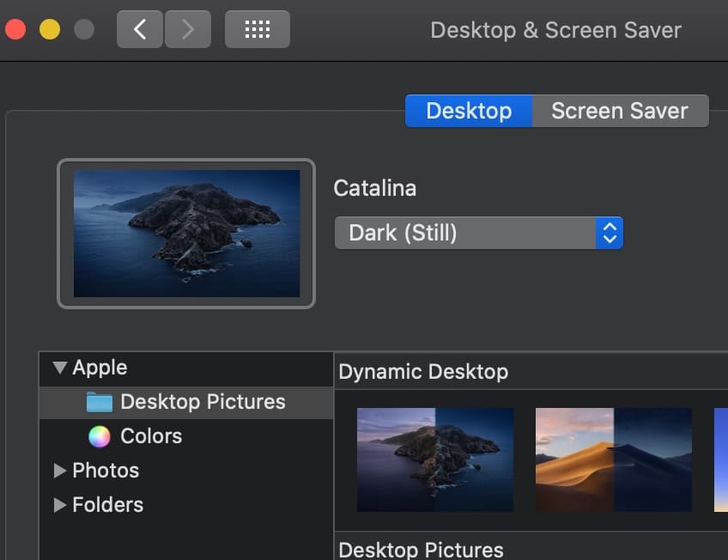
Task: Select the Folders label in the sidebar
Action: pos(108,505)
